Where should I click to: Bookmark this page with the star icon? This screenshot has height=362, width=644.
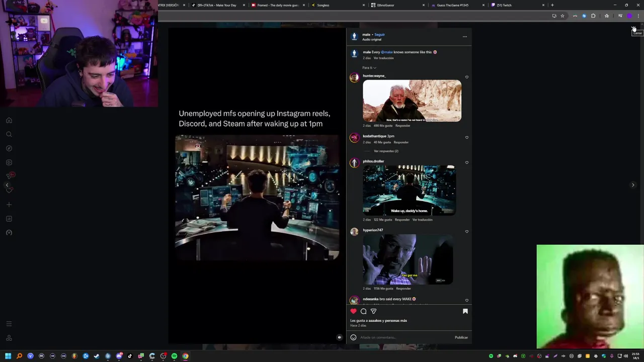[562, 16]
